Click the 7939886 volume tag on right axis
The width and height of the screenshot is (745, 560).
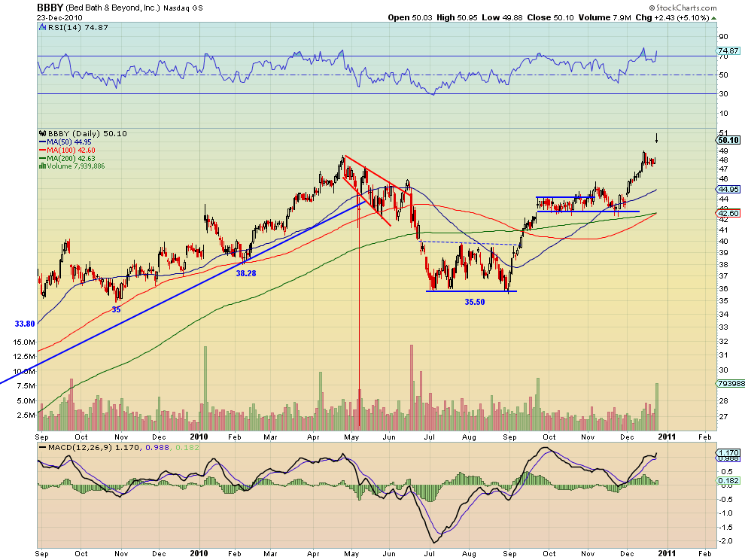[x=731, y=384]
